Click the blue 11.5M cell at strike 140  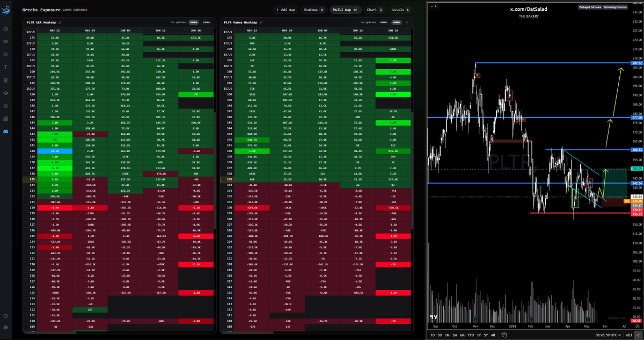pyautogui.click(x=55, y=152)
